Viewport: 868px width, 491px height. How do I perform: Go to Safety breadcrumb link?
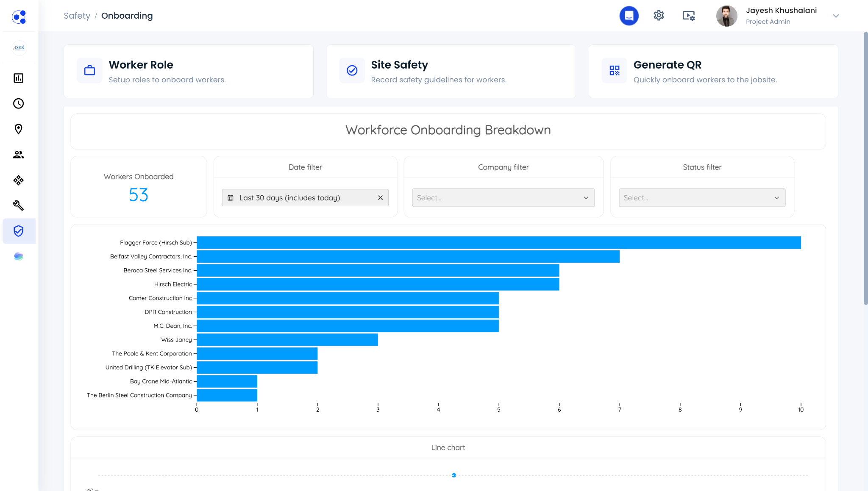pyautogui.click(x=77, y=16)
